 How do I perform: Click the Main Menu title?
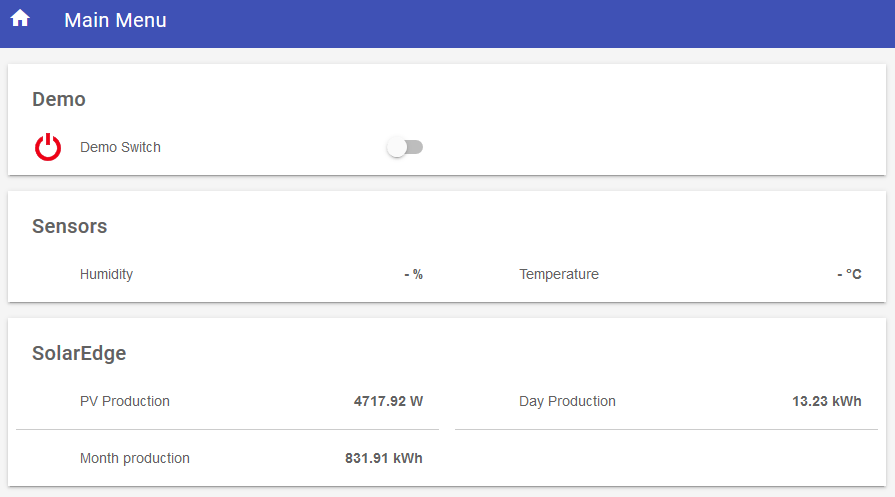tap(115, 21)
